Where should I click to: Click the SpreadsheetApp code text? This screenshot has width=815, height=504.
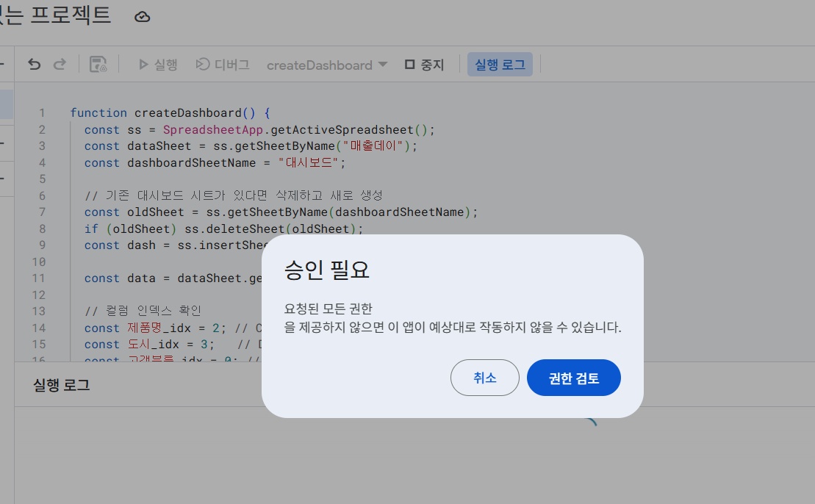213,129
